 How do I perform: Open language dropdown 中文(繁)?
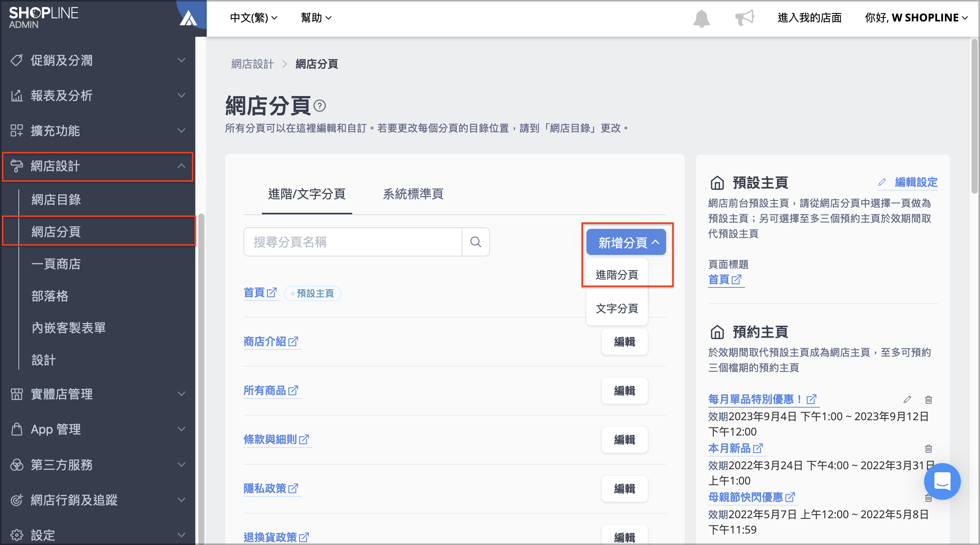click(253, 18)
